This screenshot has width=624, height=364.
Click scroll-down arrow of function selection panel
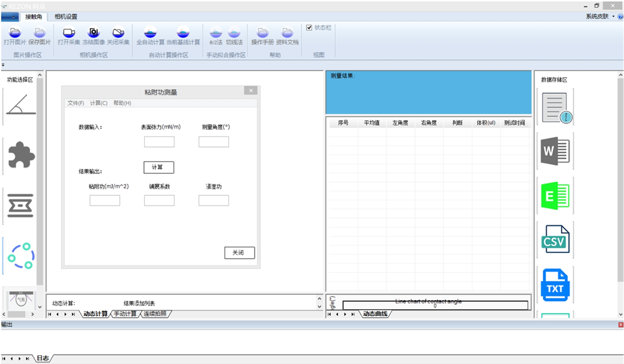click(x=40, y=307)
